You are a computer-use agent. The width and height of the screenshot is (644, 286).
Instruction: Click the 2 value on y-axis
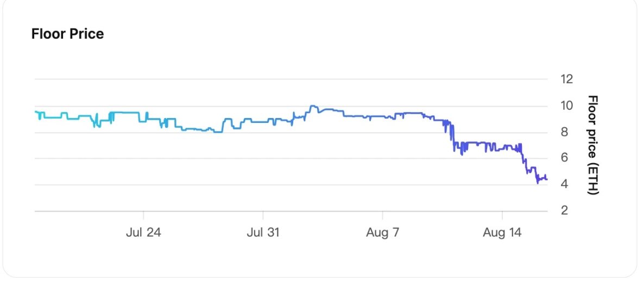[x=564, y=210]
